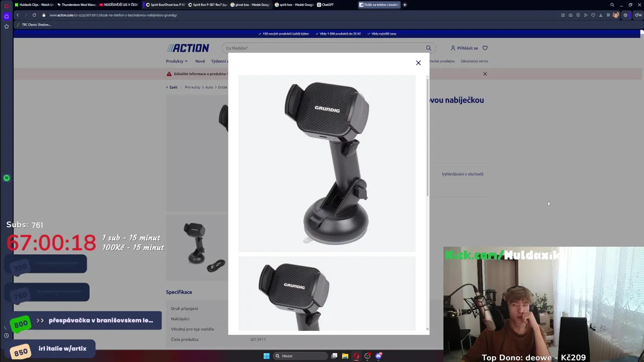Open a new browser tab with plus
This screenshot has height=362, width=644.
coord(405,5)
